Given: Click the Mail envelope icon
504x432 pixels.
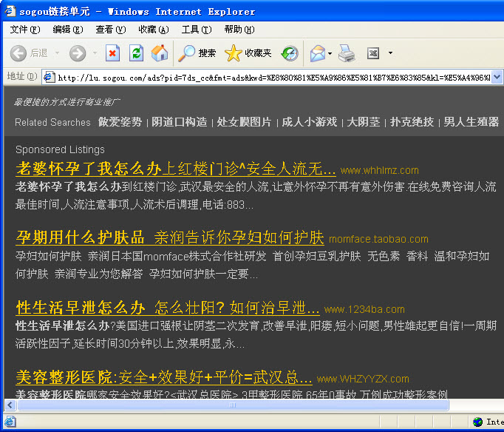Looking at the screenshot, I should click(x=318, y=53).
